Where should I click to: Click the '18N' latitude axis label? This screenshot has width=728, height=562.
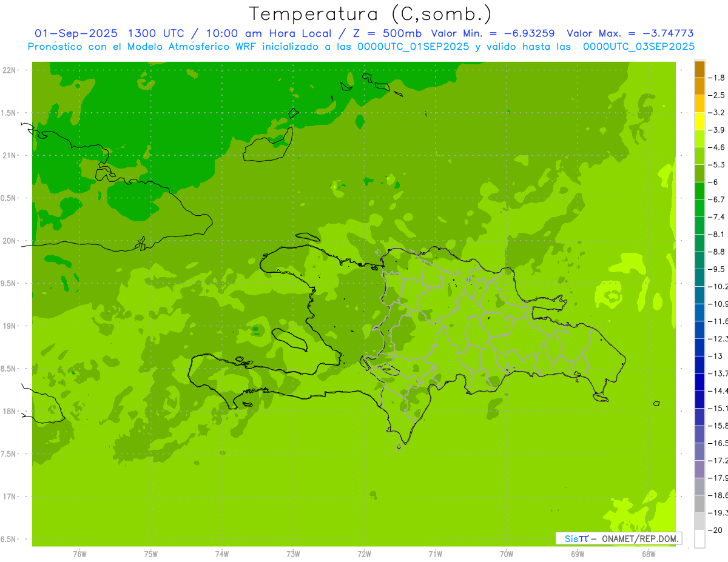(9, 411)
